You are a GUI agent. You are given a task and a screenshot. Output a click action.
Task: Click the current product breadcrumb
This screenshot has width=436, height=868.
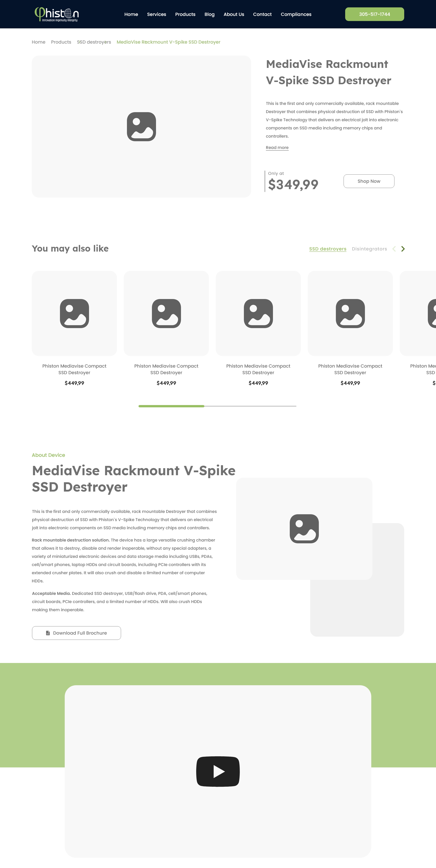point(168,42)
